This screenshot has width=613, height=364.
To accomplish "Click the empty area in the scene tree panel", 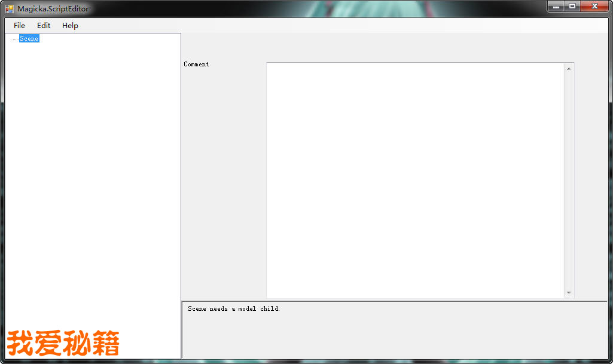I will (x=93, y=179).
